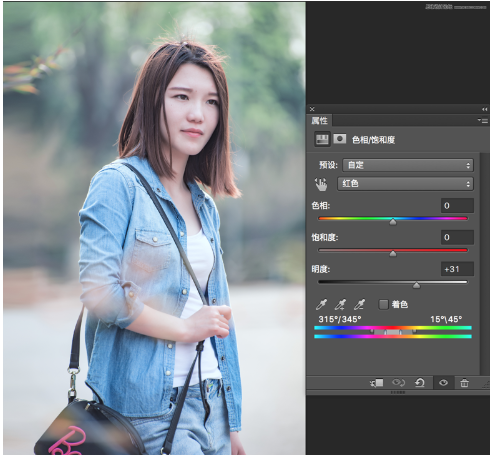Select the subtract-from-sample eyedropper
The image size is (490, 455).
(x=359, y=304)
